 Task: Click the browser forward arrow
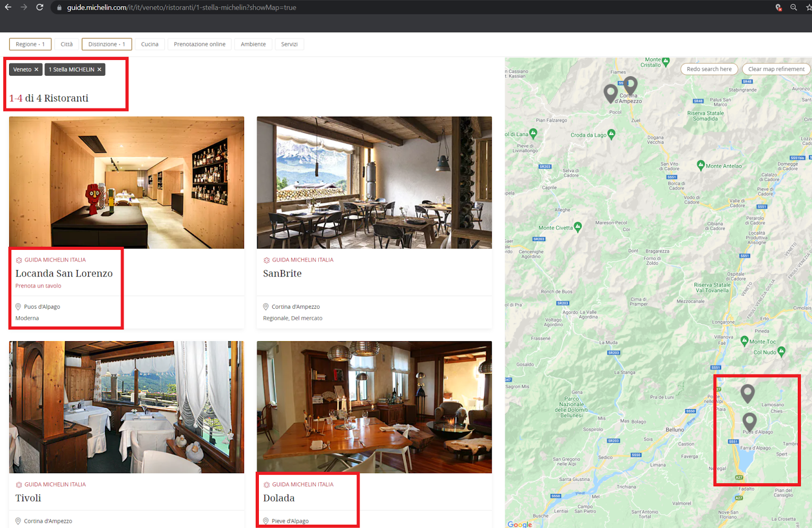tap(24, 8)
